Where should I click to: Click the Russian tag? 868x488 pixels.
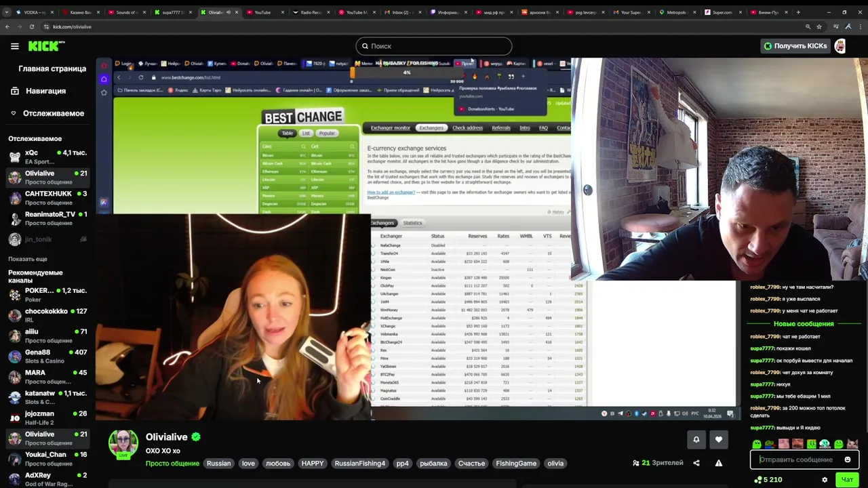point(218,464)
